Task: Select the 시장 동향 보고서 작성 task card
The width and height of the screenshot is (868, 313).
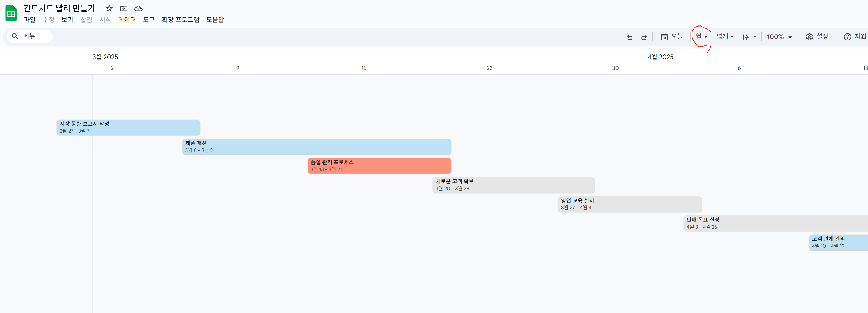Action: point(128,127)
